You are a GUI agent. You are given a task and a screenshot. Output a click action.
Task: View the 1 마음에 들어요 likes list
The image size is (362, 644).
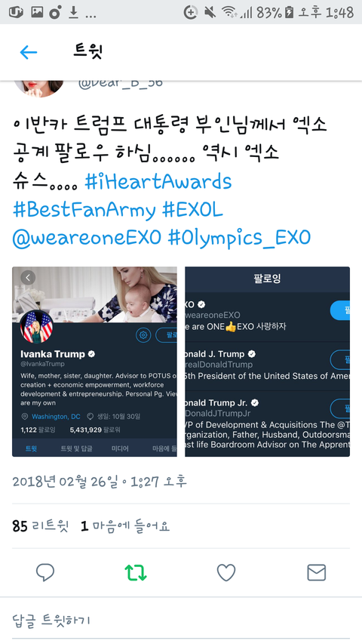pyautogui.click(x=125, y=525)
